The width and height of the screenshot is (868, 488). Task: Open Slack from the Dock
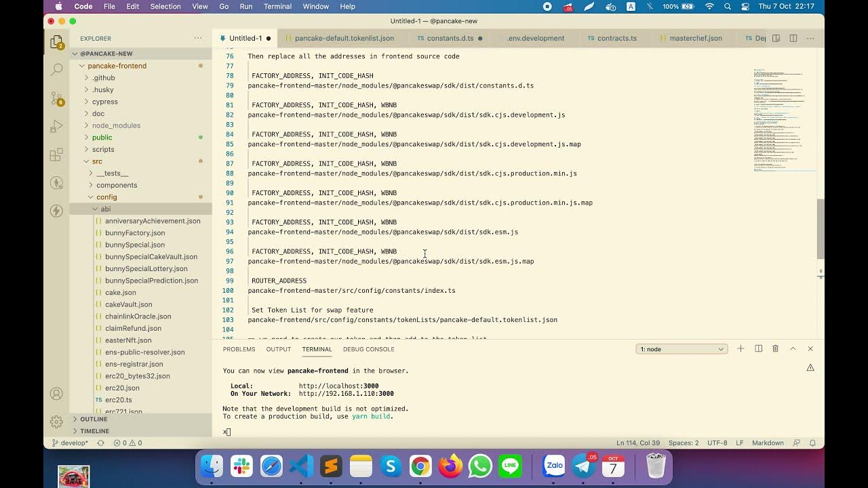coord(241,466)
